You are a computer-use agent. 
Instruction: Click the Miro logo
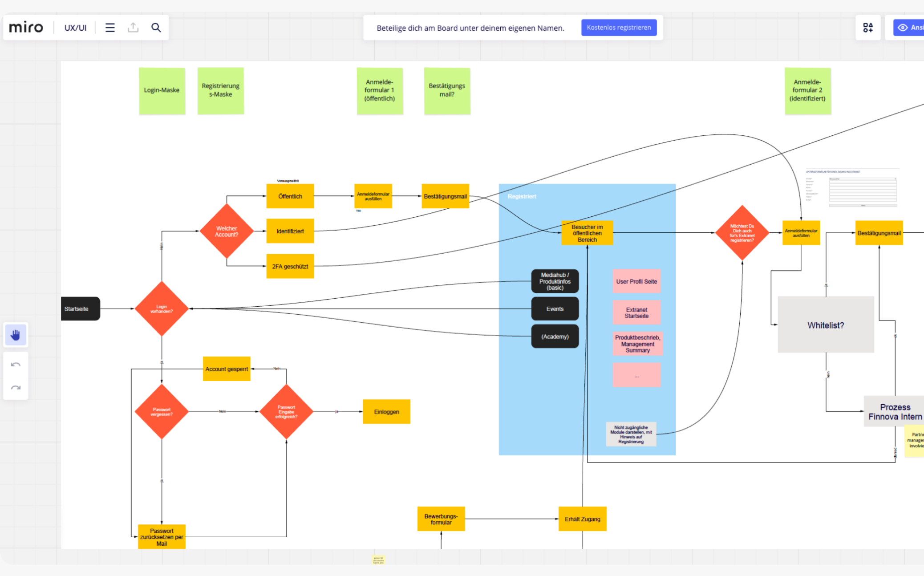click(x=26, y=28)
